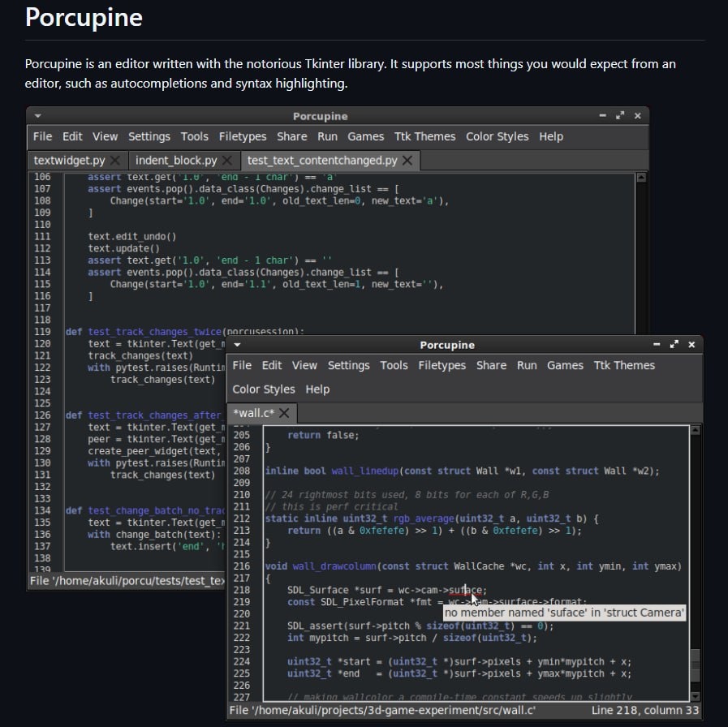Image resolution: width=728 pixels, height=727 pixels.
Task: Click 'Line 218, column 33' status text
Action: 645,710
